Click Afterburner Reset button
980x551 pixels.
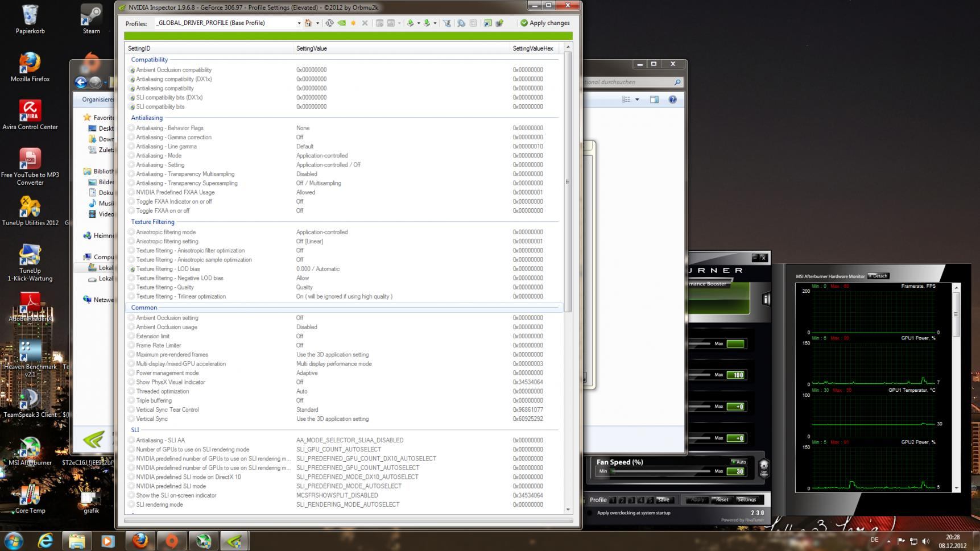[x=722, y=500]
